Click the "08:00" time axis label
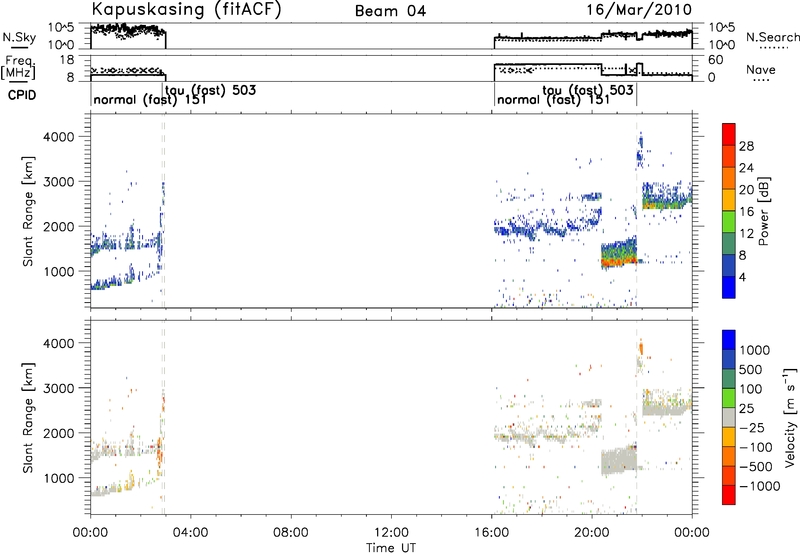The height and width of the screenshot is (554, 800). [x=291, y=533]
